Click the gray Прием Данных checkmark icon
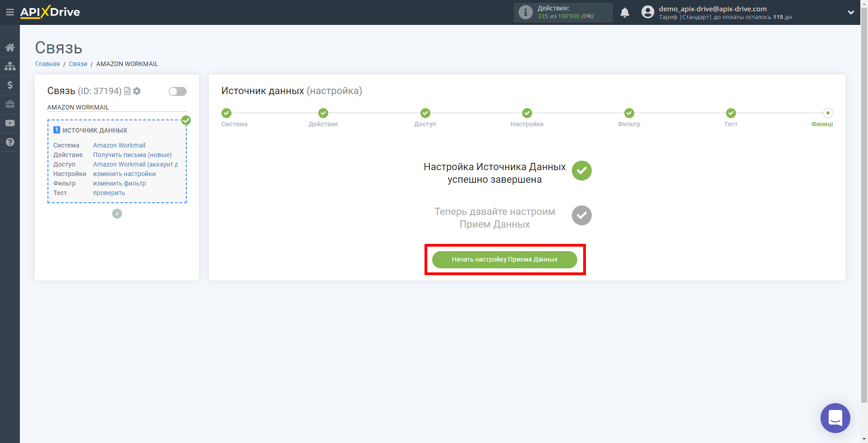The height and width of the screenshot is (443, 868). pyautogui.click(x=582, y=215)
